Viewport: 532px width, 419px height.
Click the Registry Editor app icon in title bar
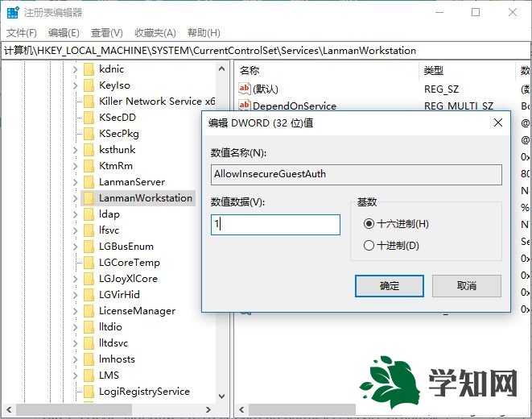(x=13, y=12)
